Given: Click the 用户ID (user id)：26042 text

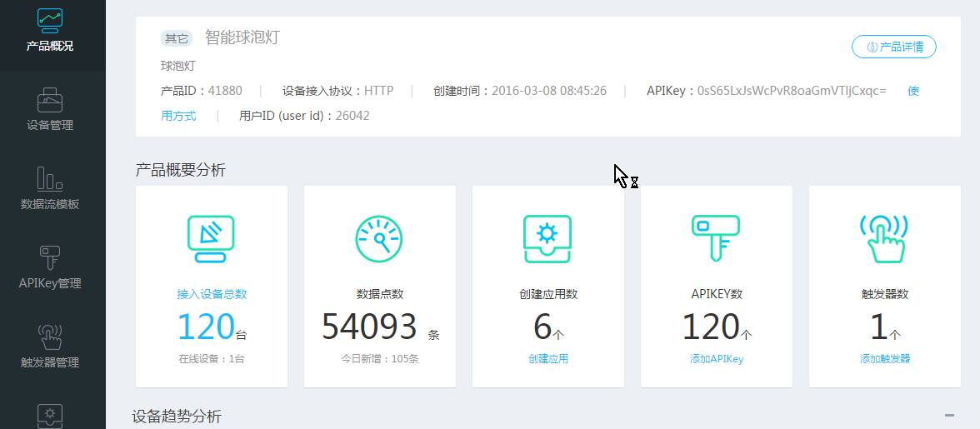Looking at the screenshot, I should click(x=304, y=116).
